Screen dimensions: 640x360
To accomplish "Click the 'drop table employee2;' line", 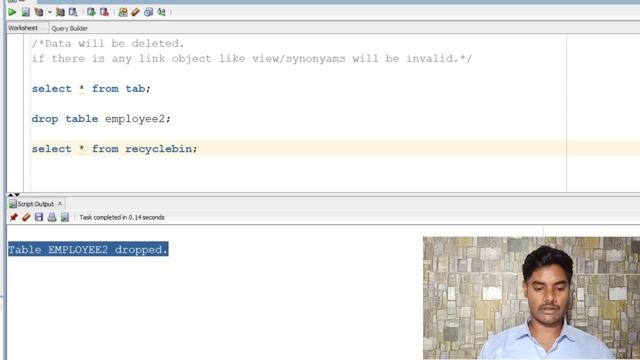I will (101, 119).
